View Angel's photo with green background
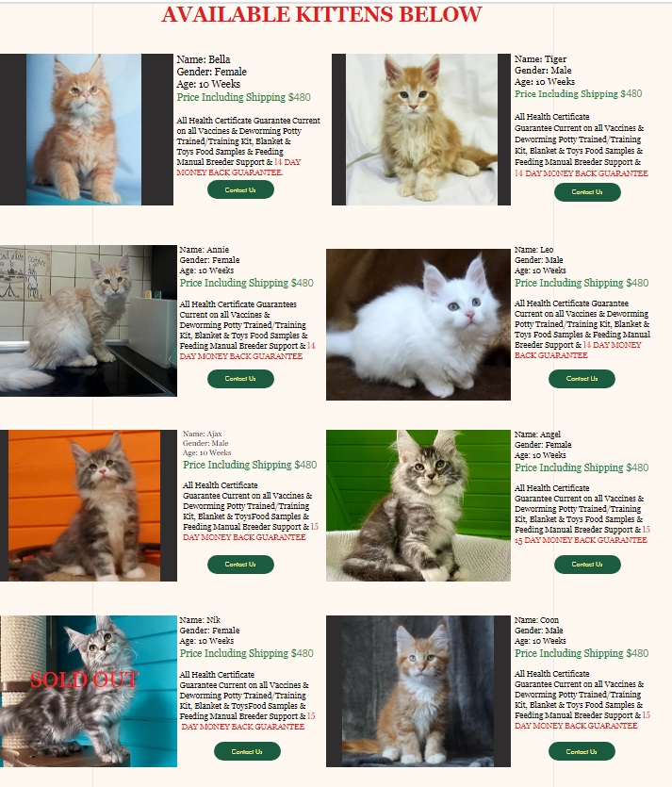 pyautogui.click(x=418, y=505)
